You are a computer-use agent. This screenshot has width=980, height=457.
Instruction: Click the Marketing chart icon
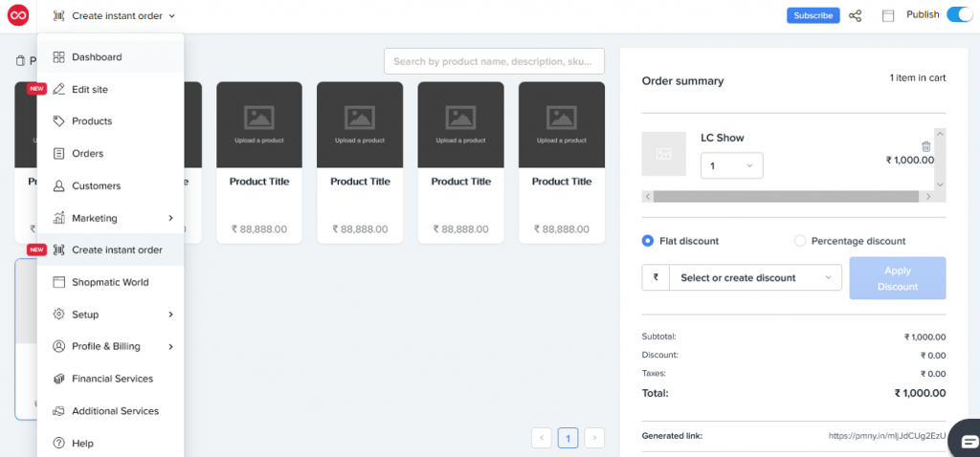(58, 218)
